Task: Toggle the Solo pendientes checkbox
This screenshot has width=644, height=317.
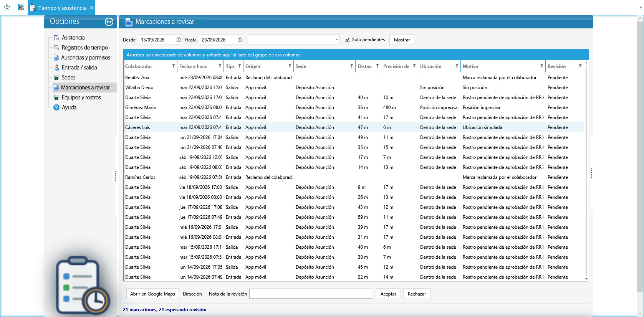Action: point(348,40)
